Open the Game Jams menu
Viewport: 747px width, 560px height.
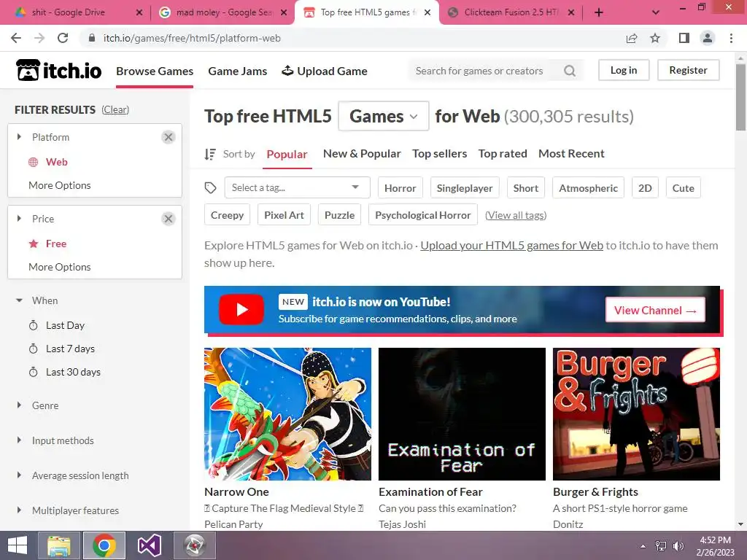(x=237, y=71)
